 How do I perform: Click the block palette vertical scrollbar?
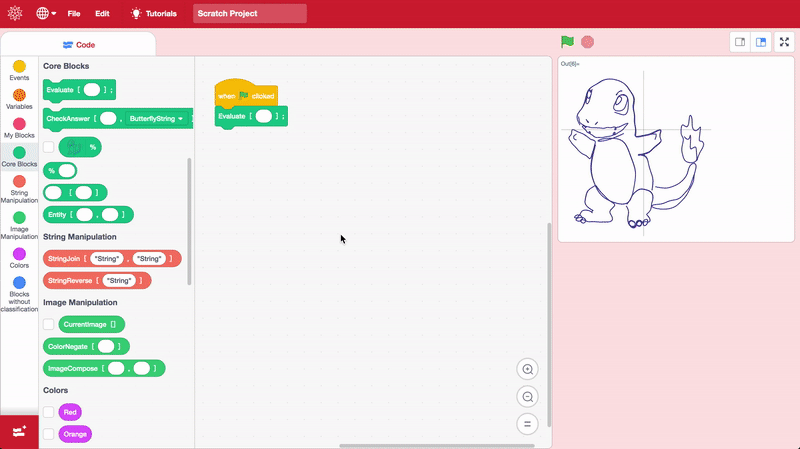click(x=189, y=221)
